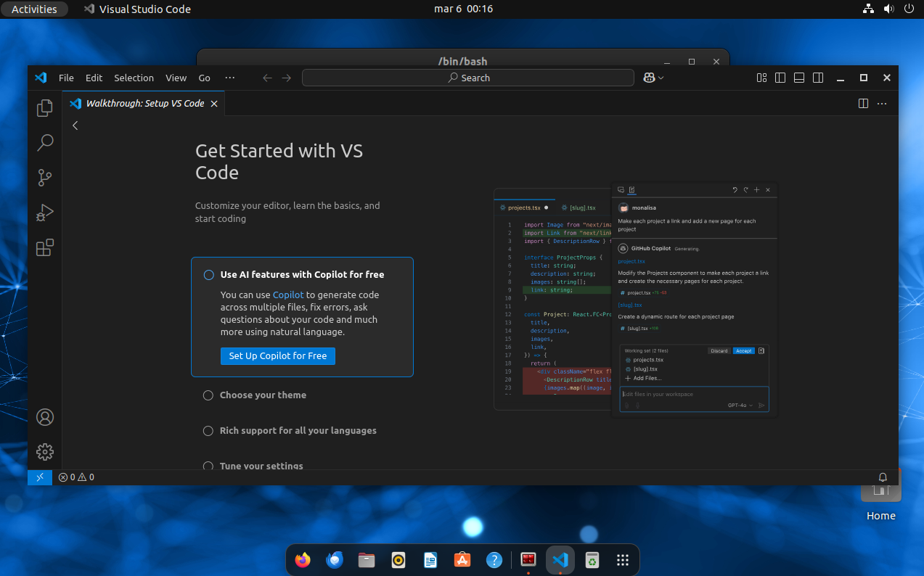Open editor More Actions ellipsis menu
Image resolution: width=924 pixels, height=576 pixels.
click(x=882, y=104)
